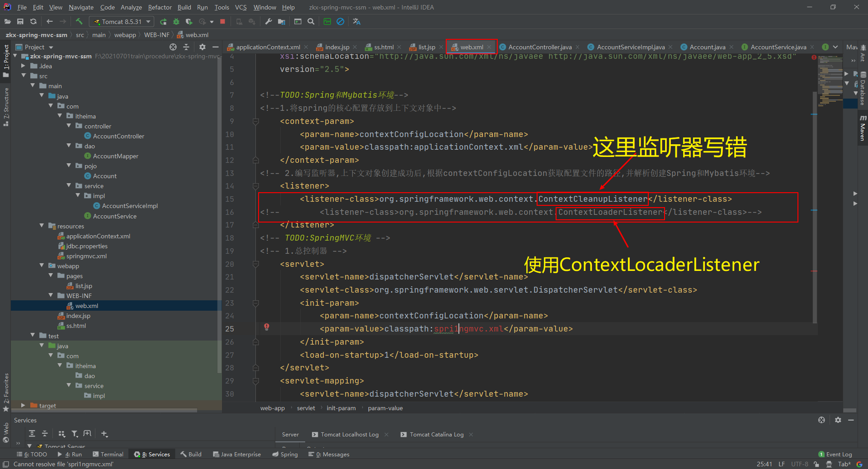Click the Build Project hammer icon
The height and width of the screenshot is (469, 868).
[x=80, y=21]
